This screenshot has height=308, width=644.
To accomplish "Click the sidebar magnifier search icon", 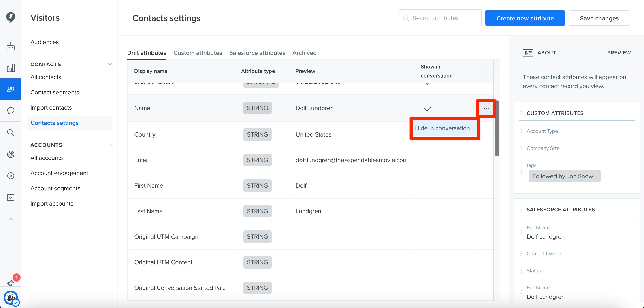I will coord(11,132).
